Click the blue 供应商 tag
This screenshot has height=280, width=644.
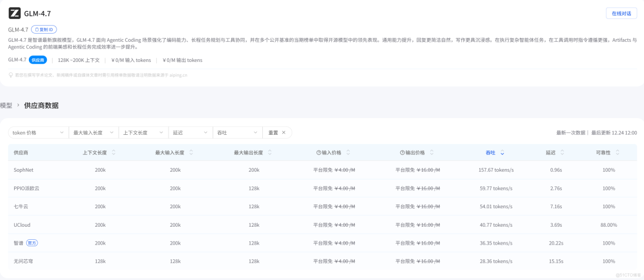click(x=38, y=60)
